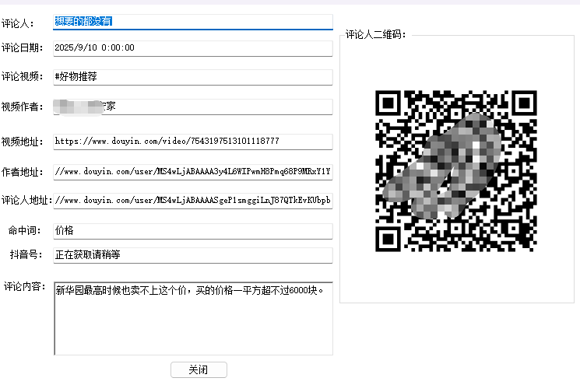Screen dimensions: 580x392
Task: Click the 命中词 label
Action: point(24,230)
